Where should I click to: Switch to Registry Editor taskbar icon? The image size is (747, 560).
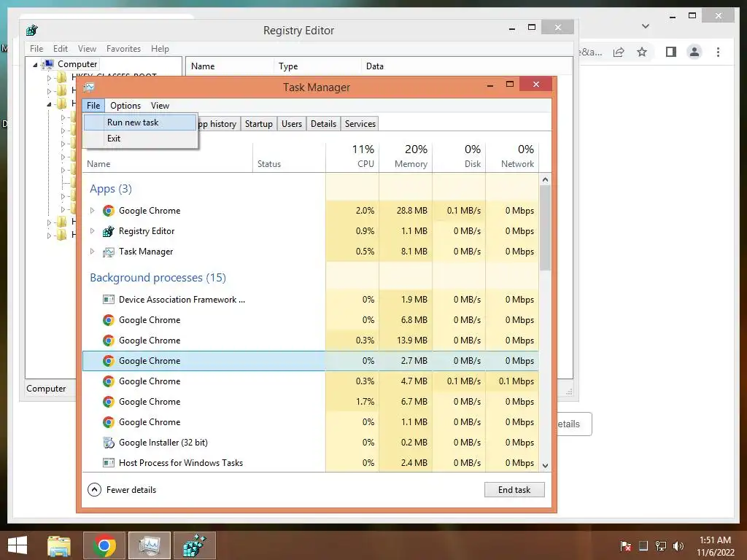point(194,545)
